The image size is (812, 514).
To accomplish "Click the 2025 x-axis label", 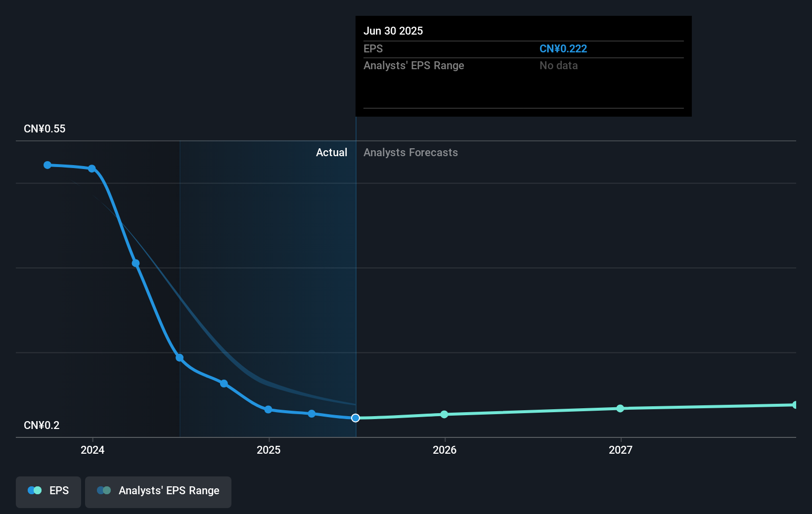I will [269, 450].
